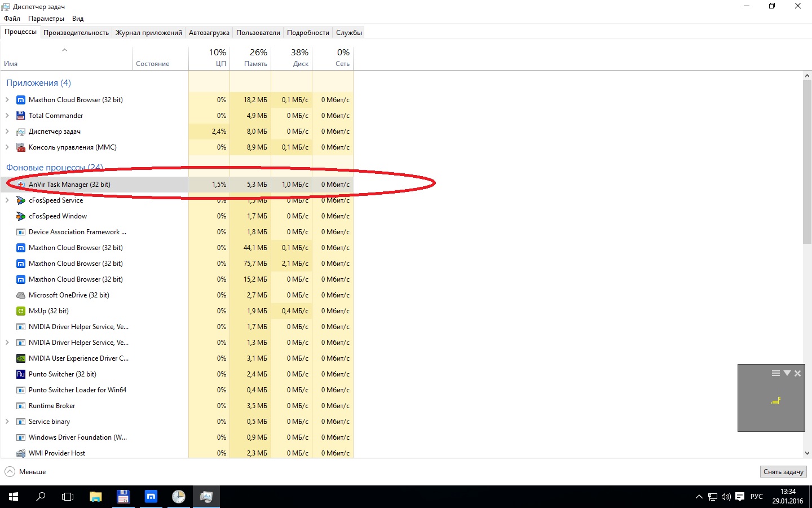Select the AnVir Task Manager (32 bit) row
The width and height of the screenshot is (812, 508).
(176, 185)
